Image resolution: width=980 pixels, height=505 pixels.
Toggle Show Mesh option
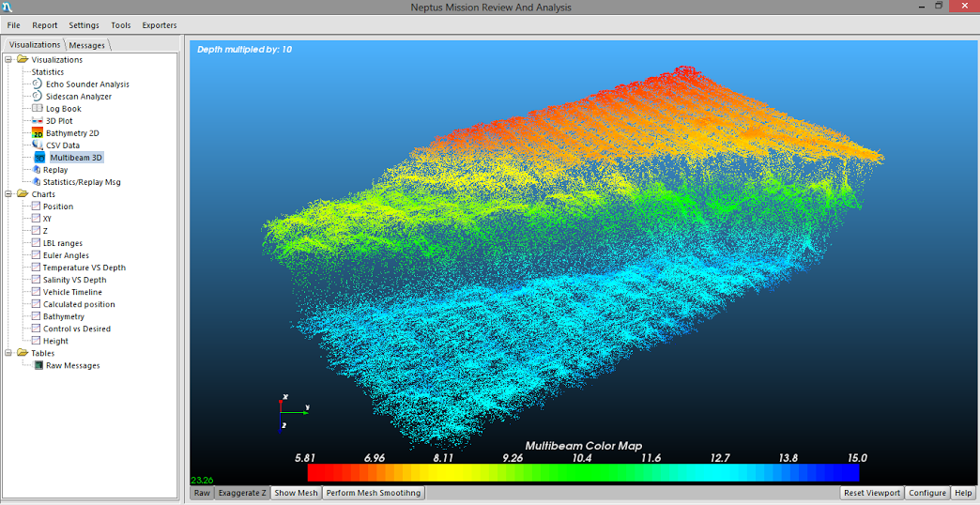(x=297, y=493)
